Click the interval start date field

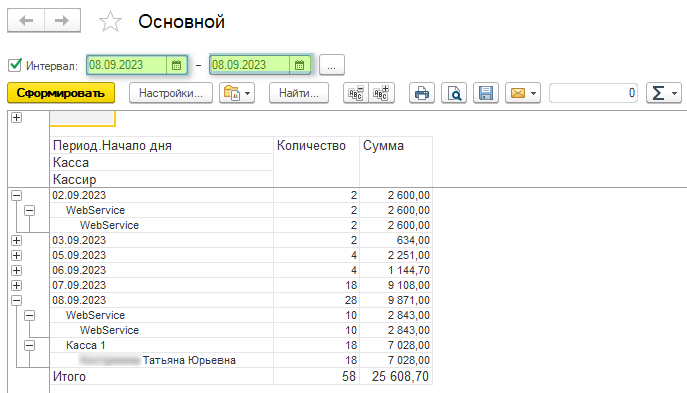coord(127,65)
